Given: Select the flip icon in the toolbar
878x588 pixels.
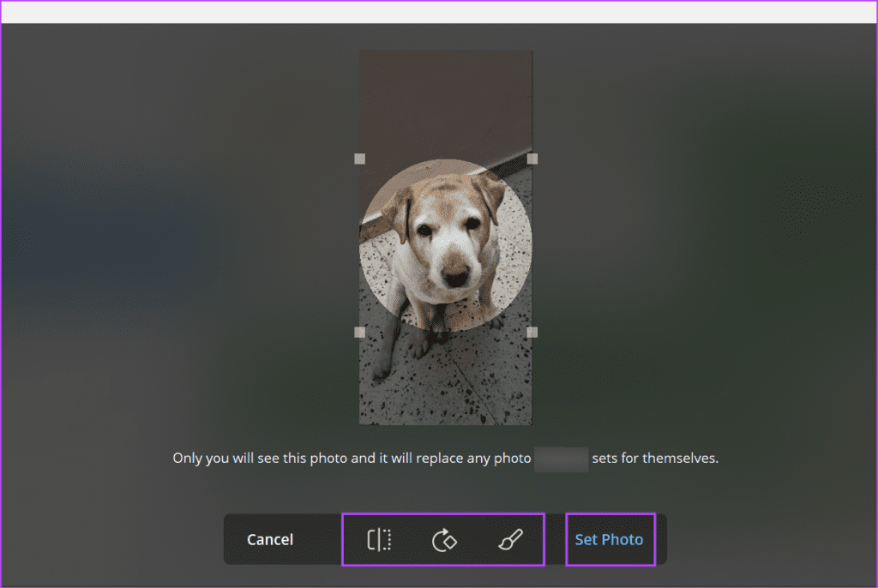Looking at the screenshot, I should coord(377,539).
